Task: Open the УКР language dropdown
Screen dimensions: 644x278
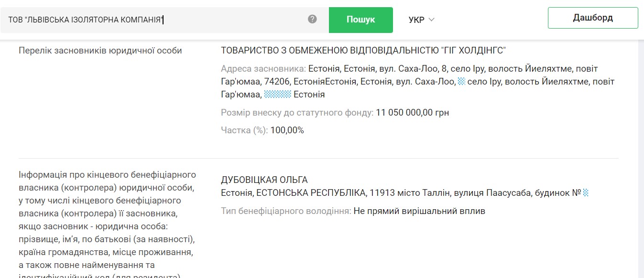Action: [x=421, y=20]
